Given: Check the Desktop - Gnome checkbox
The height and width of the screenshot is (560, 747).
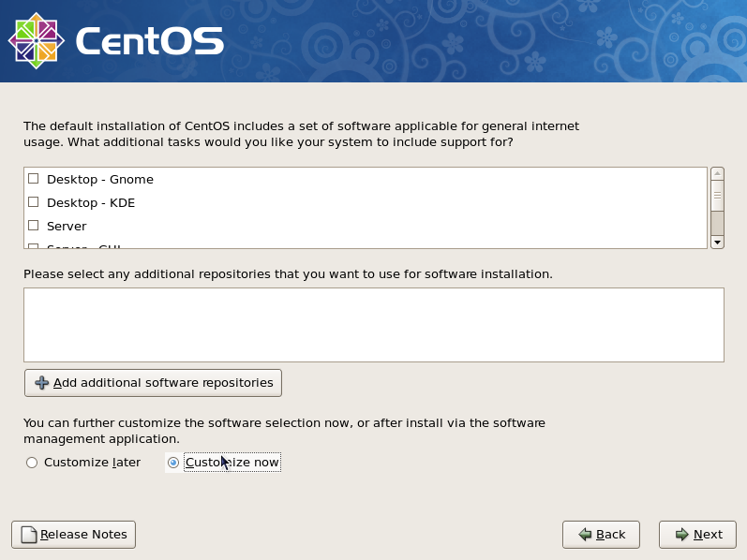Looking at the screenshot, I should click(34, 179).
